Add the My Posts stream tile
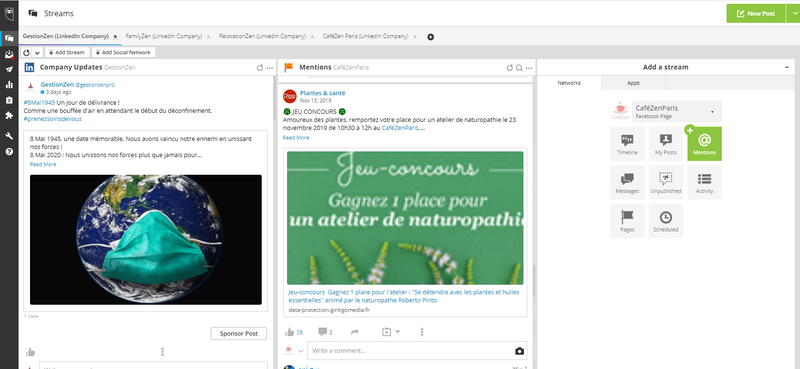This screenshot has height=369, width=800. click(x=666, y=144)
